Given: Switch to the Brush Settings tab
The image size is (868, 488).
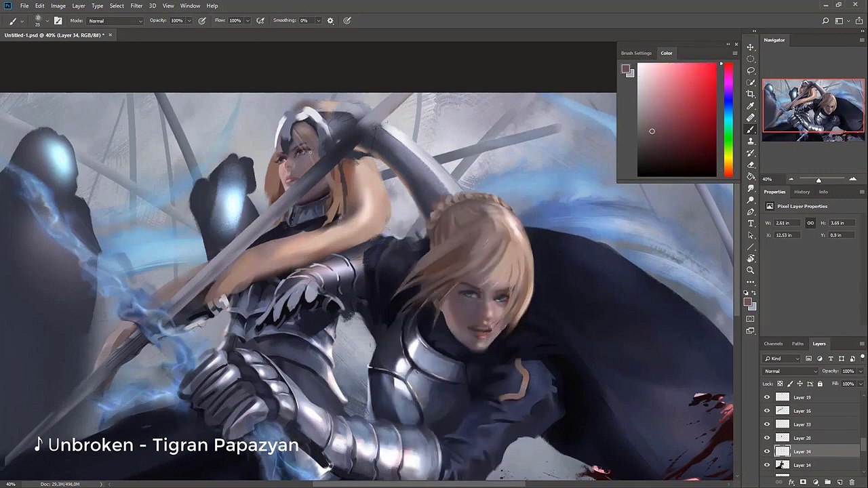Looking at the screenshot, I should coord(636,53).
